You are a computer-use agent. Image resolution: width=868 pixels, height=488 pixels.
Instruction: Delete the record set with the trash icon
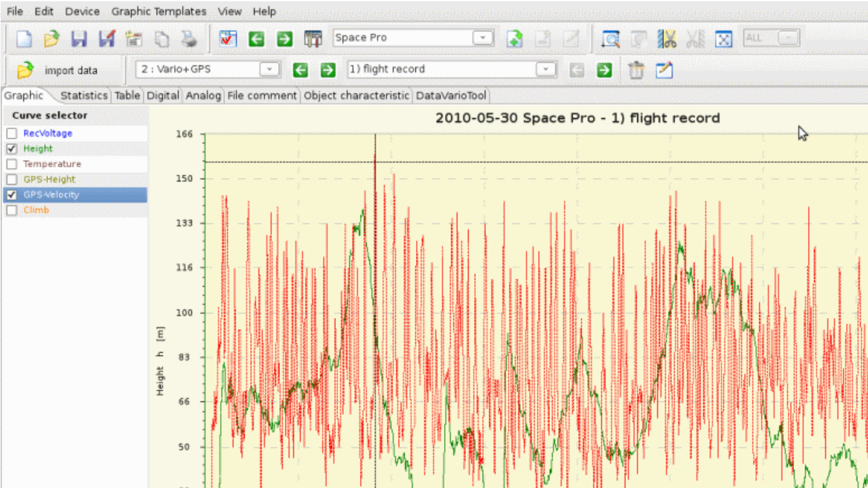click(636, 69)
